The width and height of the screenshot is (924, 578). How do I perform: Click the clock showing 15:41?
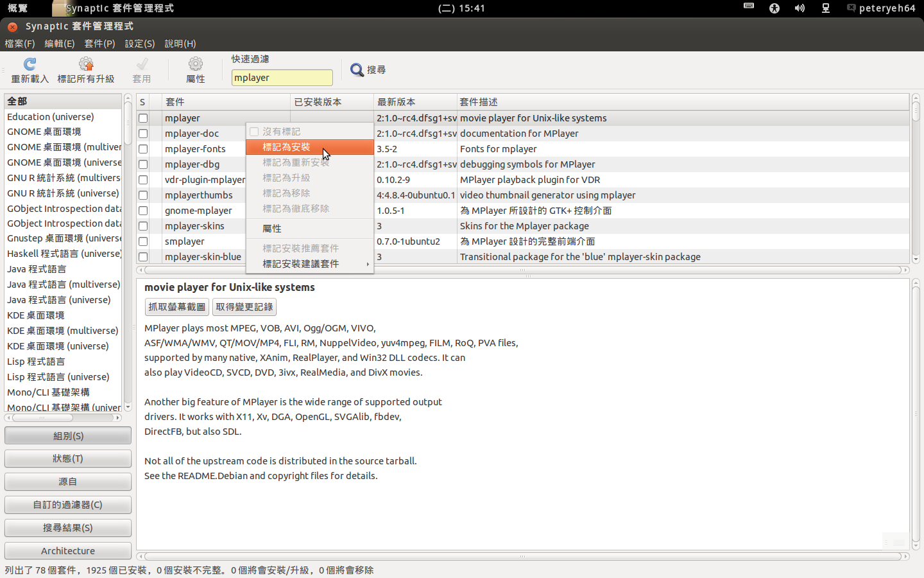coord(462,8)
